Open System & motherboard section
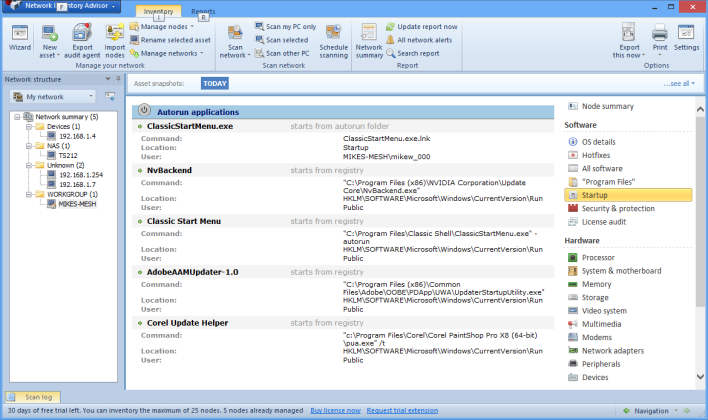 (621, 271)
